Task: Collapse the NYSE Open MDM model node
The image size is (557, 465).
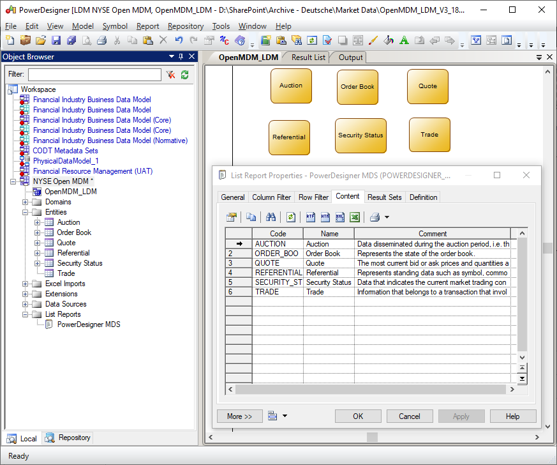Action: (13, 182)
